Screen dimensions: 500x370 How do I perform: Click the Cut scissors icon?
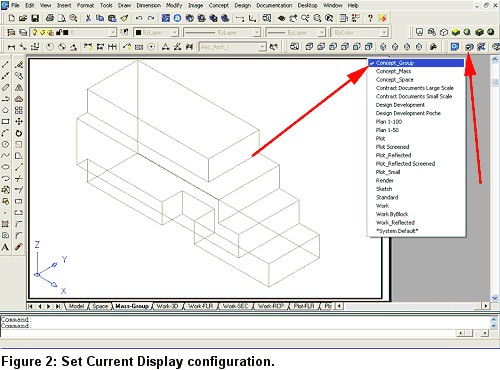88,18
